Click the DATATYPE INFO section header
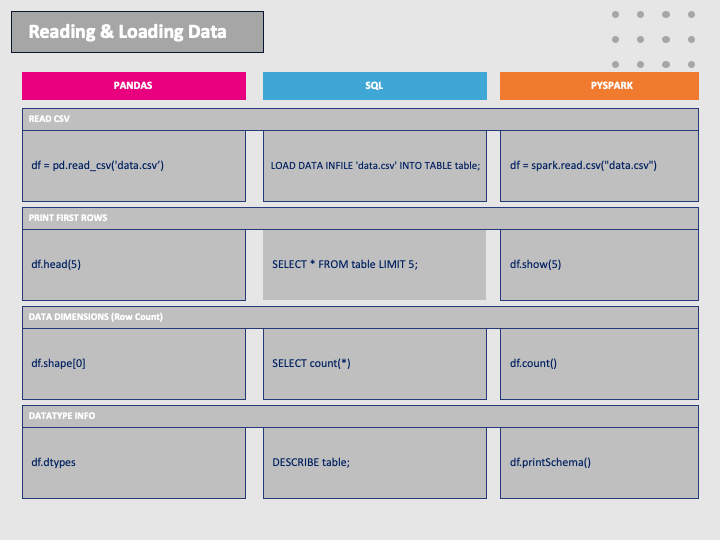Image resolution: width=720 pixels, height=540 pixels. [x=360, y=416]
